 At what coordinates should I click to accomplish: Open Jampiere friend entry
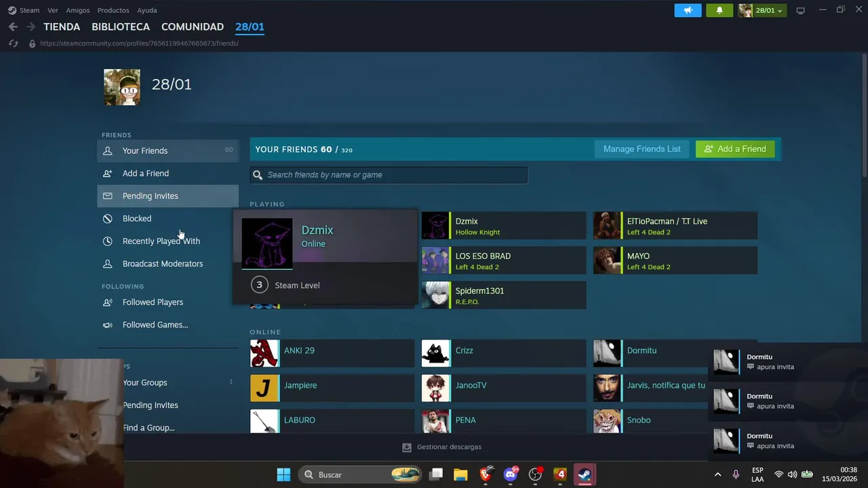pyautogui.click(x=332, y=388)
